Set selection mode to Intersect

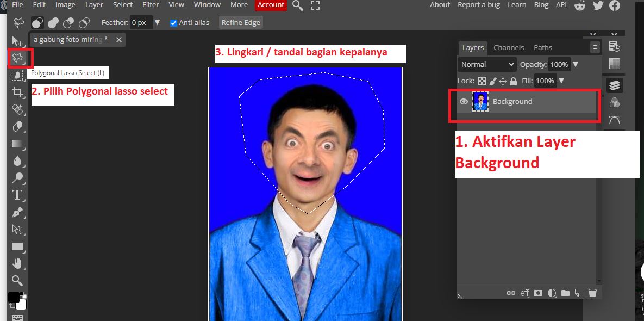click(84, 23)
